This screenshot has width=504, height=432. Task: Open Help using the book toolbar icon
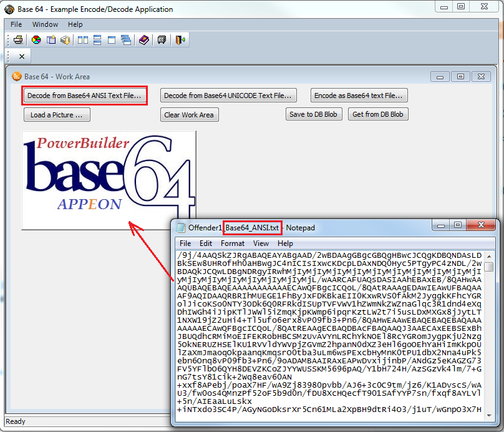point(143,39)
